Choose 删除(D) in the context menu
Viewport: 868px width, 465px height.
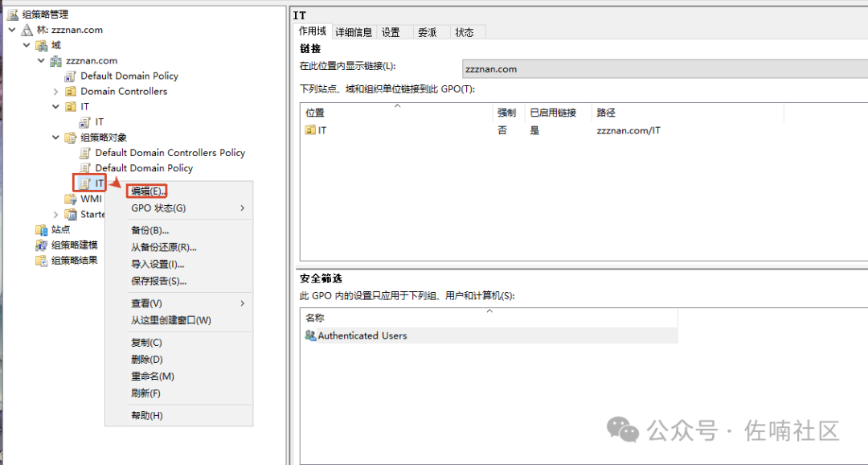point(147,360)
